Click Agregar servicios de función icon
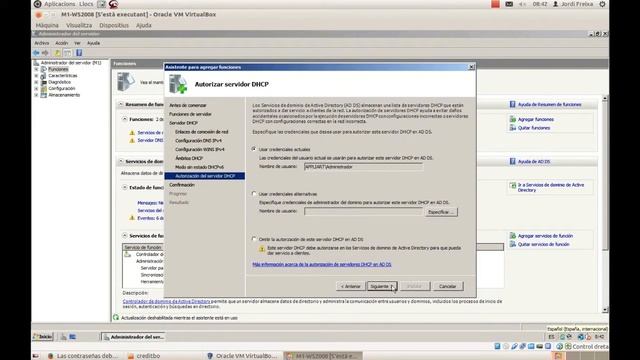 click(x=513, y=236)
